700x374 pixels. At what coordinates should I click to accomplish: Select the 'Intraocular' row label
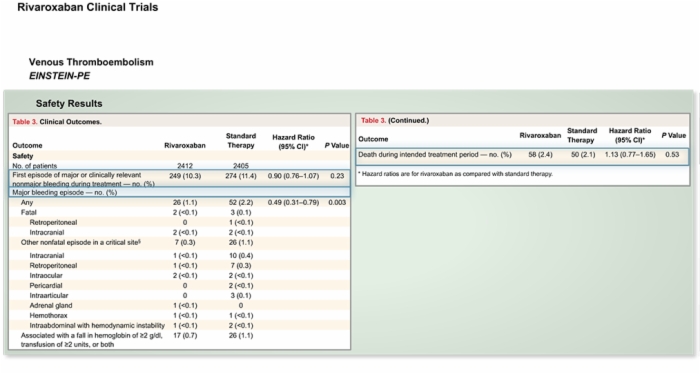(x=46, y=275)
